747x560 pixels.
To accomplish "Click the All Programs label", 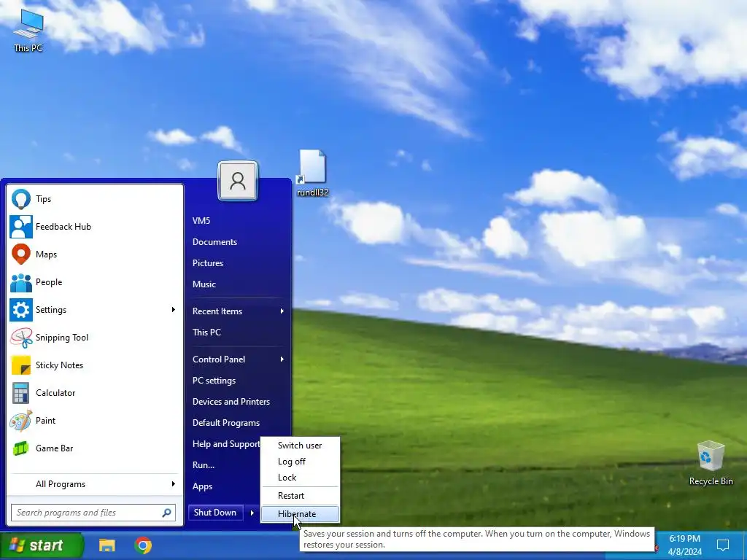I will click(x=61, y=484).
